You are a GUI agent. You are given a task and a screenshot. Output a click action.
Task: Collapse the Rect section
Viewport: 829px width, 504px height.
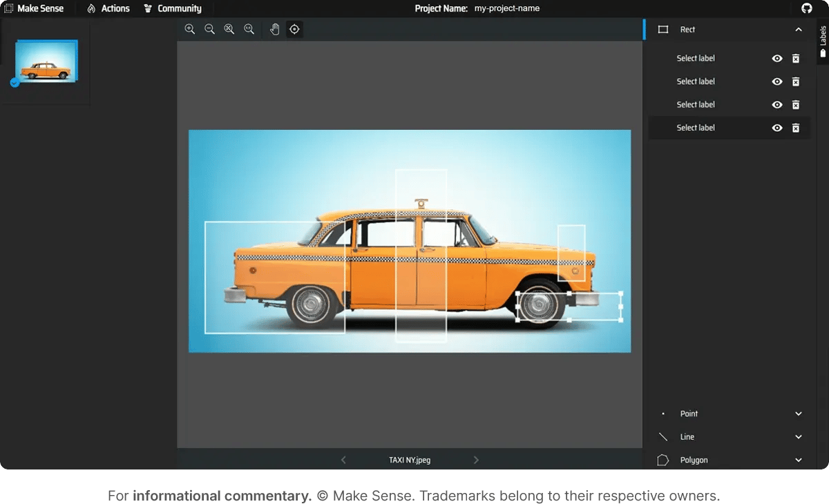pos(799,29)
